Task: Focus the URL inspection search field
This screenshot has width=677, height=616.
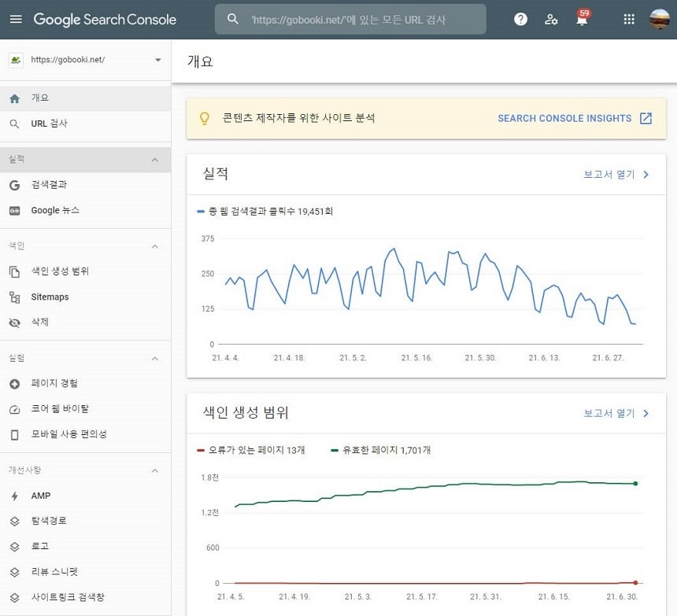Action: click(350, 20)
